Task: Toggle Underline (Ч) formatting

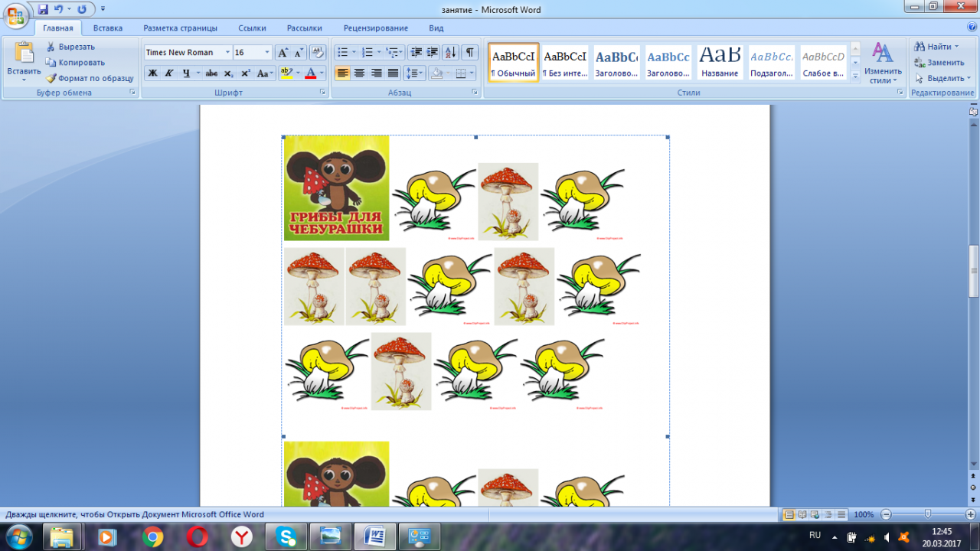Action: click(x=186, y=73)
